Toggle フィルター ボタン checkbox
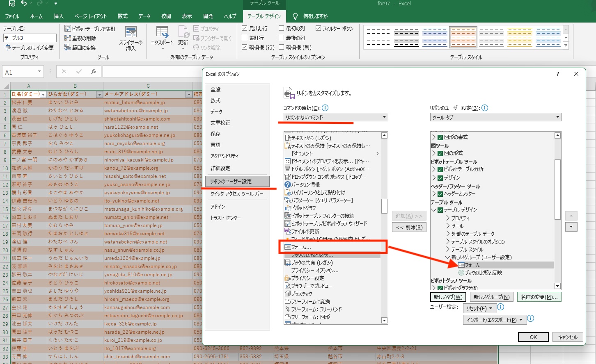Viewport: 596px width, 364px height. tap(319, 28)
